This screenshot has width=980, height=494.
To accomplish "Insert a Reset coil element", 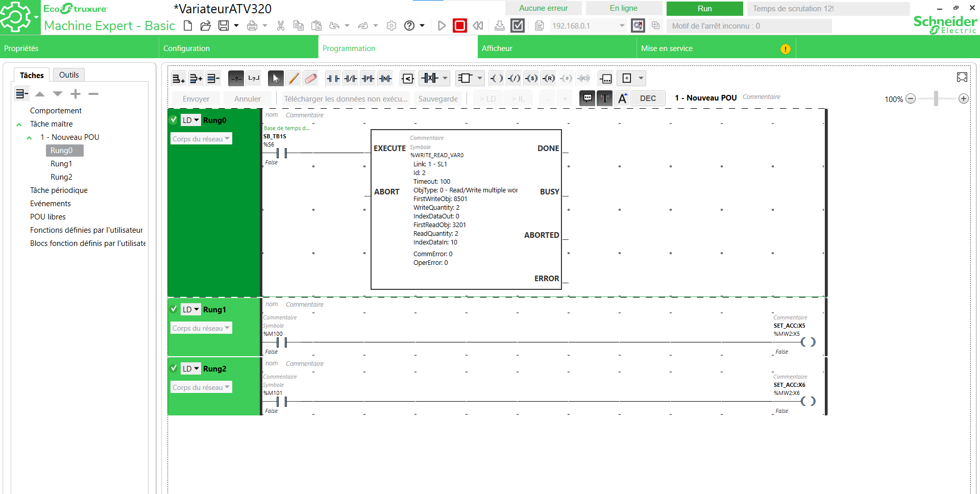I will point(549,78).
